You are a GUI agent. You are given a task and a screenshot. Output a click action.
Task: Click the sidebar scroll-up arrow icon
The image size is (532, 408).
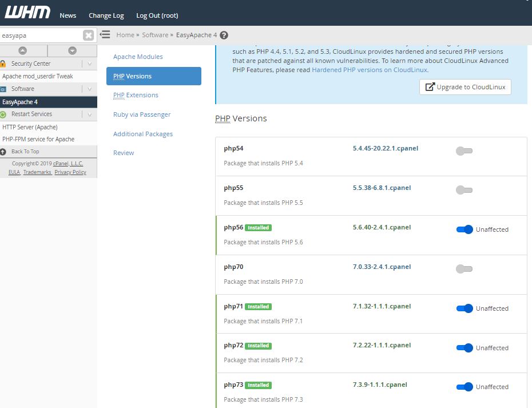click(x=23, y=50)
